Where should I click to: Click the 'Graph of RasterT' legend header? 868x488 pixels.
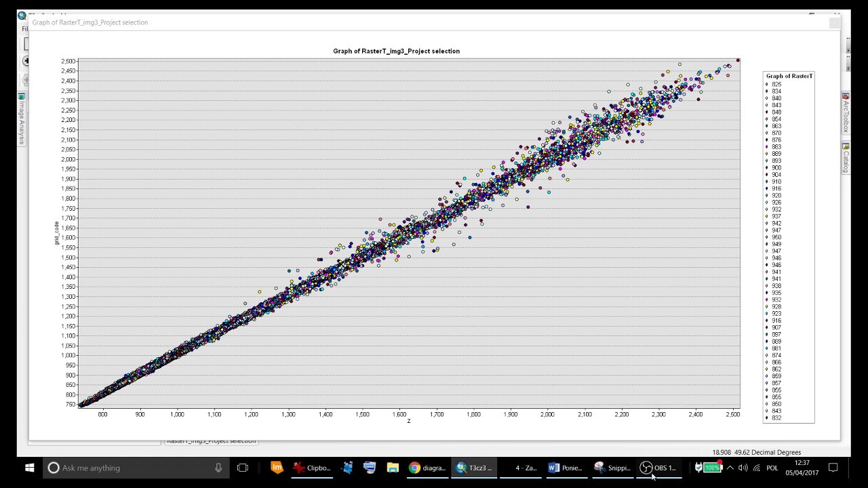point(789,76)
